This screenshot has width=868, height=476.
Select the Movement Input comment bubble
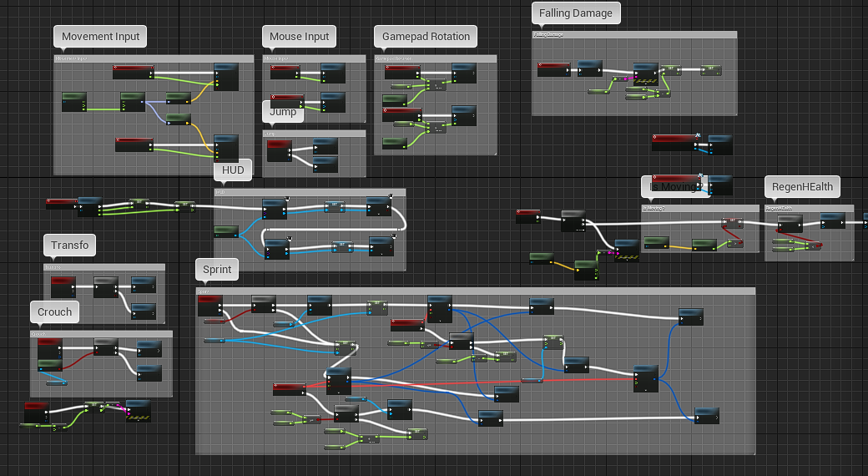click(x=100, y=37)
